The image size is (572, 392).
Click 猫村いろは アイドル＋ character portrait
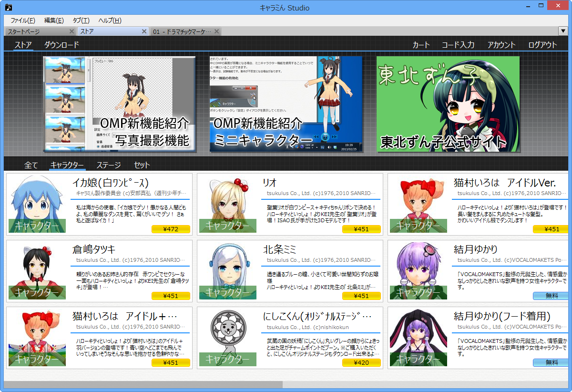pyautogui.click(x=37, y=338)
